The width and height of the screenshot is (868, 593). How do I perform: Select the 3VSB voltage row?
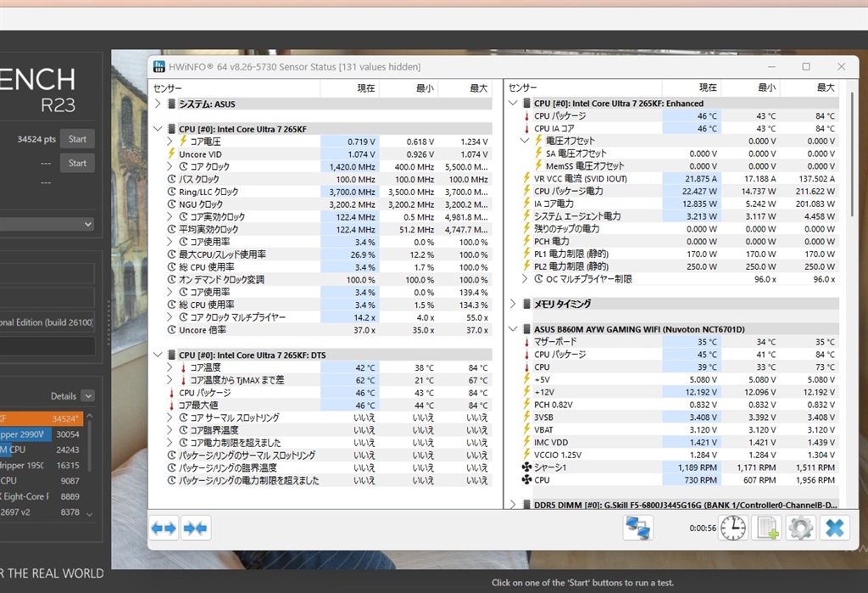pos(680,417)
